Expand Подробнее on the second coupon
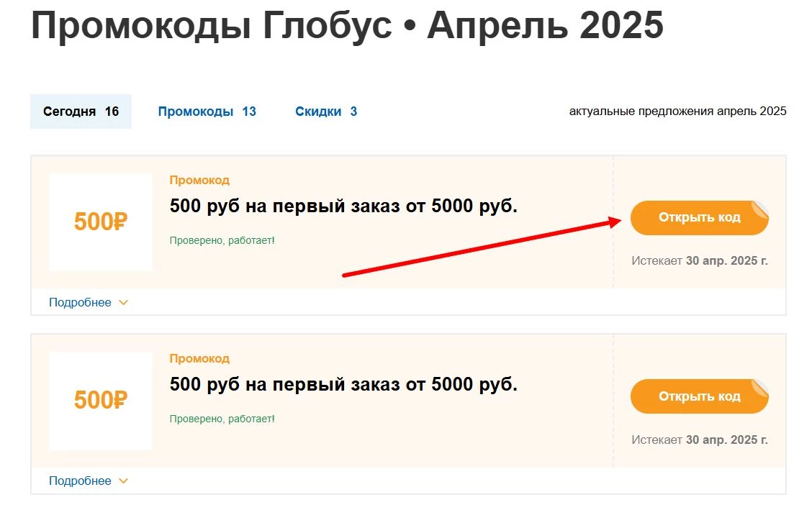Image resolution: width=812 pixels, height=505 pixels. (x=81, y=480)
